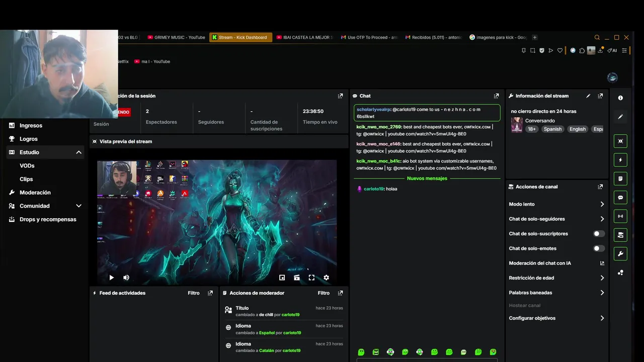Image resolution: width=644 pixels, height=362 pixels.
Task: Open picture-in-picture for the stream preview
Action: coord(282,278)
